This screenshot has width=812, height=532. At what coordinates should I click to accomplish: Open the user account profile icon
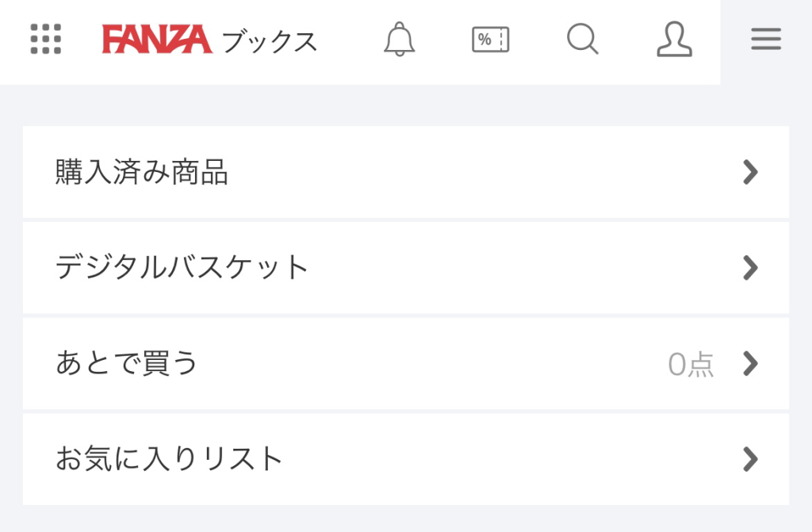click(x=674, y=39)
